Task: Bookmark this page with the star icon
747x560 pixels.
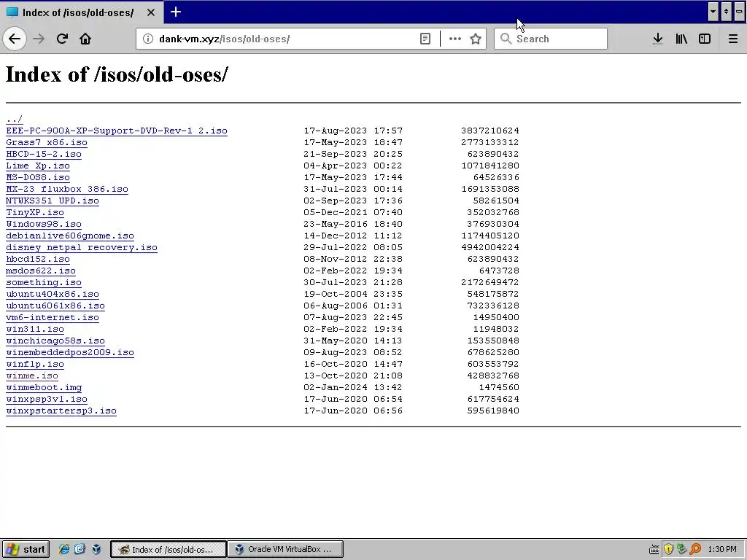Action: click(476, 39)
